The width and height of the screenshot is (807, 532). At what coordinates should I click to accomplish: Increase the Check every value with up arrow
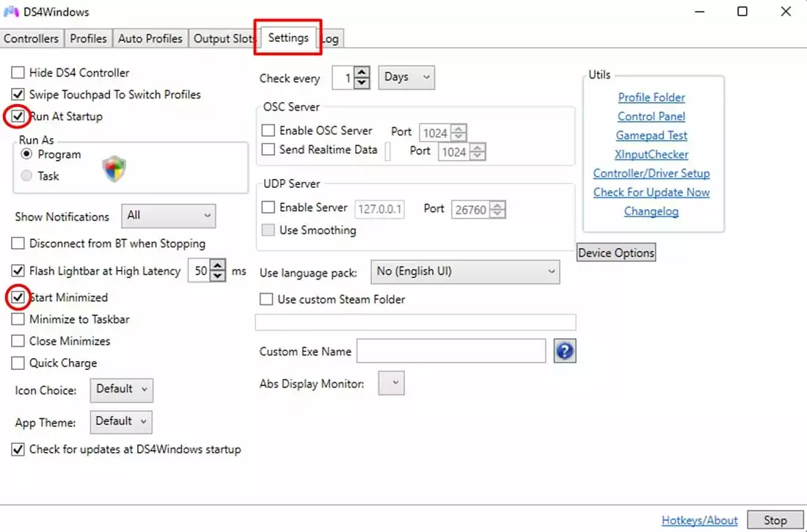362,73
